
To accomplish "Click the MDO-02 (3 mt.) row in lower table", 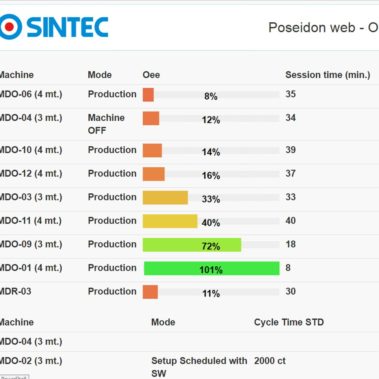I will [189, 365].
